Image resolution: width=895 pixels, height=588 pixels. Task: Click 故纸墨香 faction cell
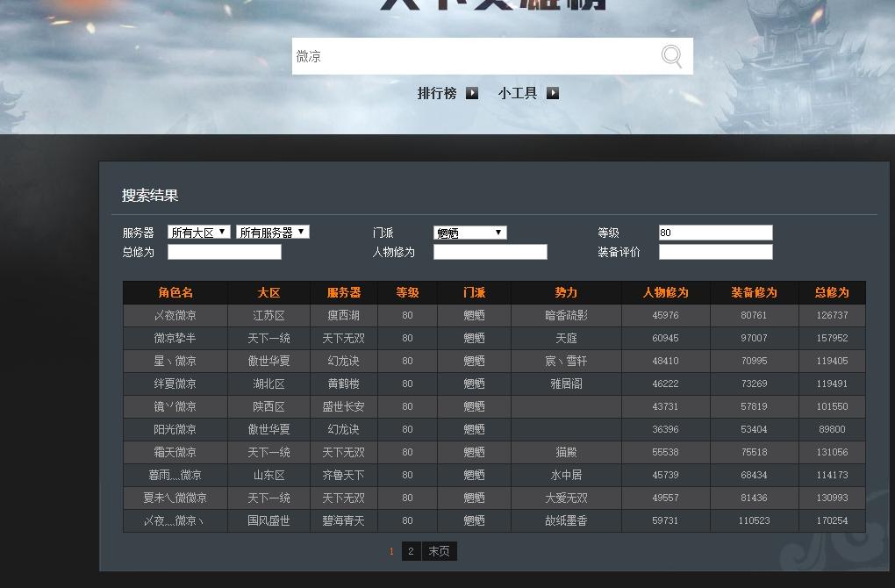point(566,520)
